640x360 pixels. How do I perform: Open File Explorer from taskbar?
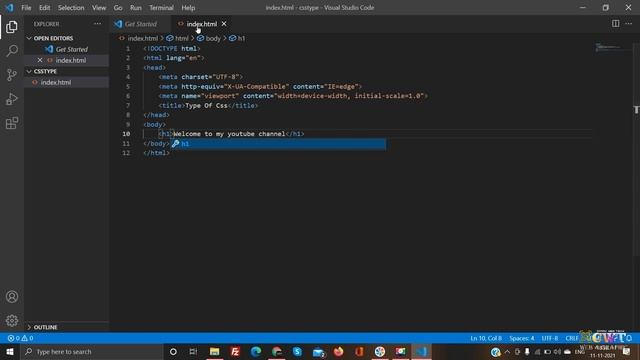214,351
